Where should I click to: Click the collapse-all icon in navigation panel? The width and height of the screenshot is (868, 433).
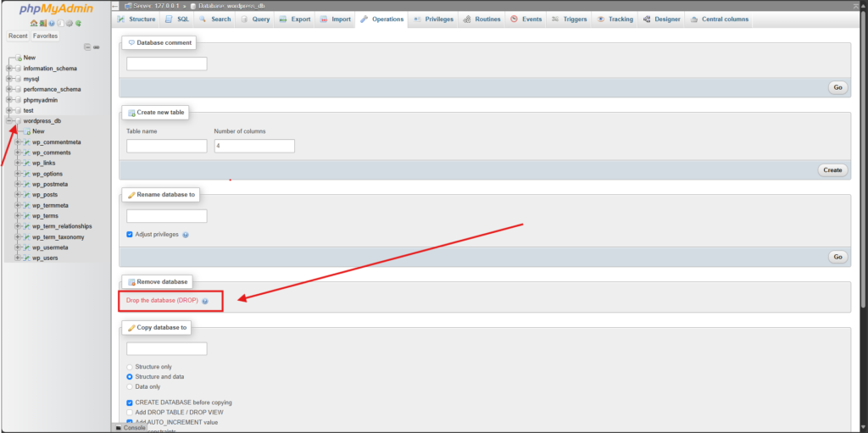(87, 47)
